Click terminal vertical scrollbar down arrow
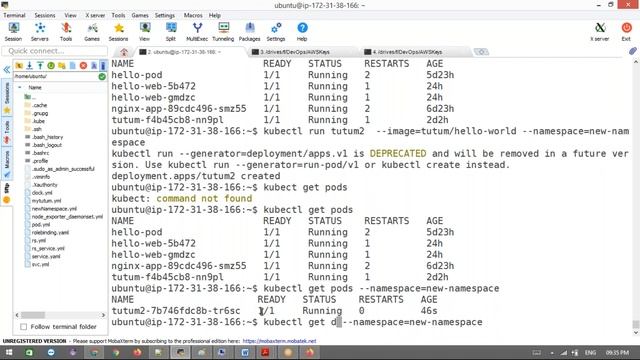The width and height of the screenshot is (640, 360). tap(636, 333)
